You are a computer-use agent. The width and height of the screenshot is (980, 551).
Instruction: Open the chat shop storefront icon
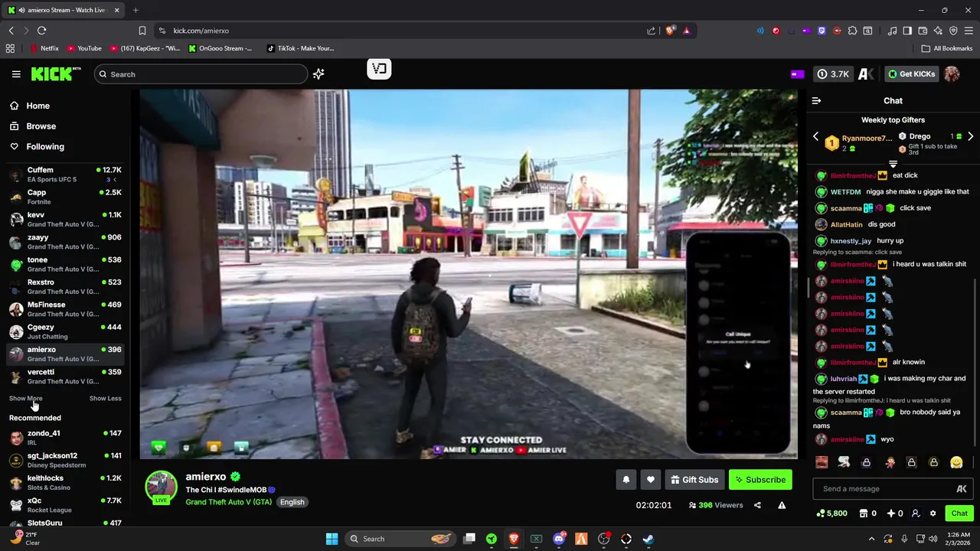(864, 514)
